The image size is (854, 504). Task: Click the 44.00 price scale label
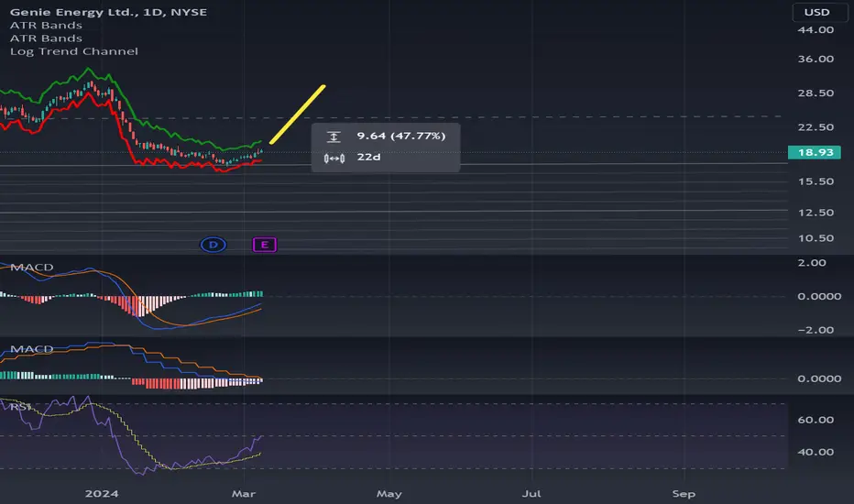(816, 30)
